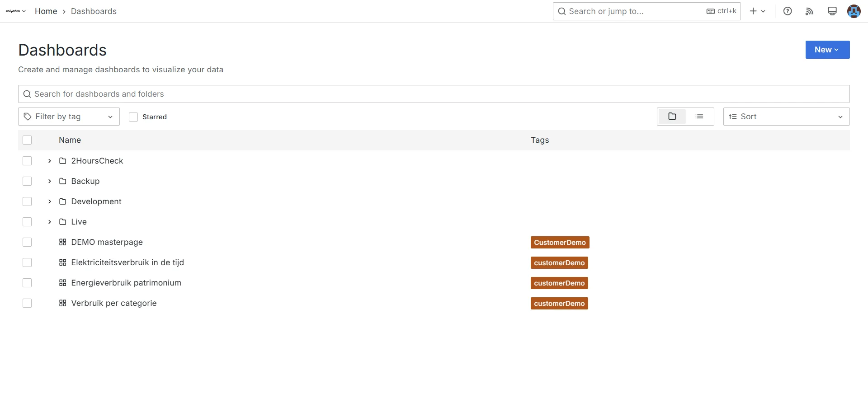Viewport: 868px width, 412px height.
Task: Switch to list view layout
Action: (699, 116)
